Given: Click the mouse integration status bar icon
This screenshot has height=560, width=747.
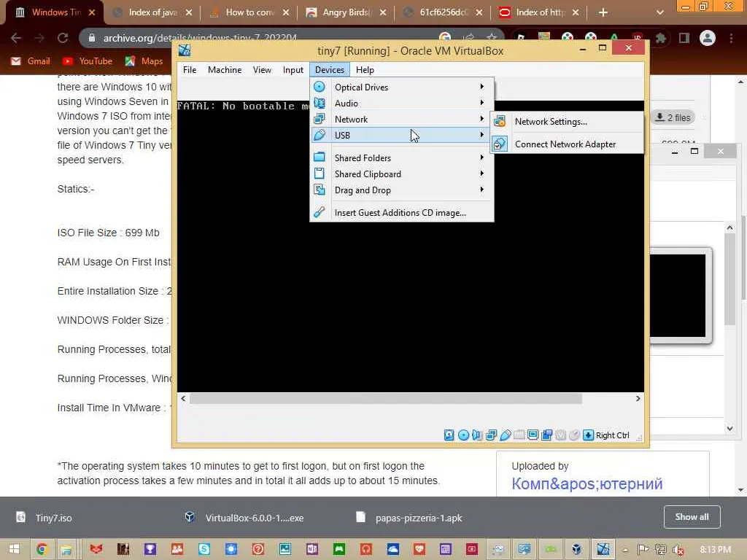Looking at the screenshot, I should [x=575, y=435].
